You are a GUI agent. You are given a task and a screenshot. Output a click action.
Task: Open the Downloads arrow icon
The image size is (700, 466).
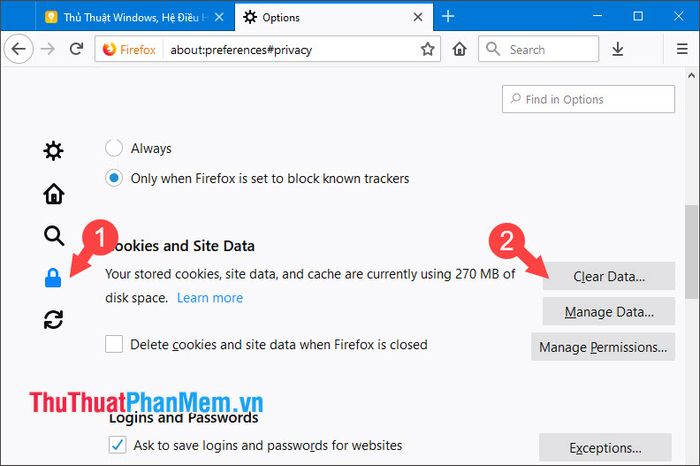[618, 49]
